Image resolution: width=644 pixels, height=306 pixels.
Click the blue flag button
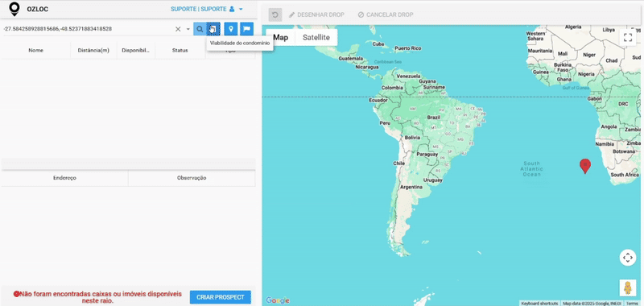pos(246,29)
